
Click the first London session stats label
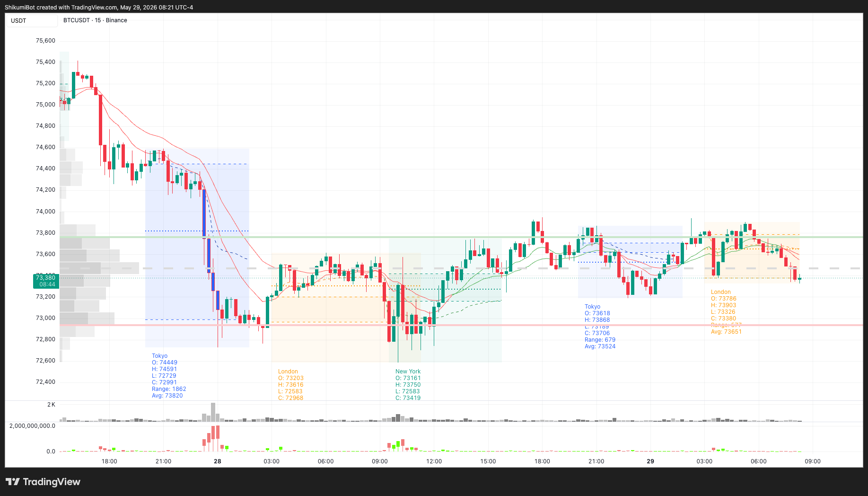291,385
